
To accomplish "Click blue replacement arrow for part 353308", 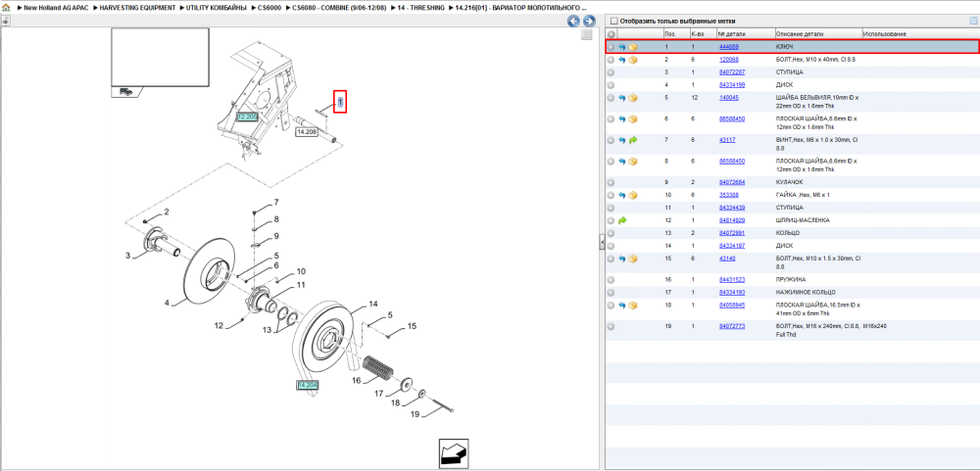I will pyautogui.click(x=622, y=196).
